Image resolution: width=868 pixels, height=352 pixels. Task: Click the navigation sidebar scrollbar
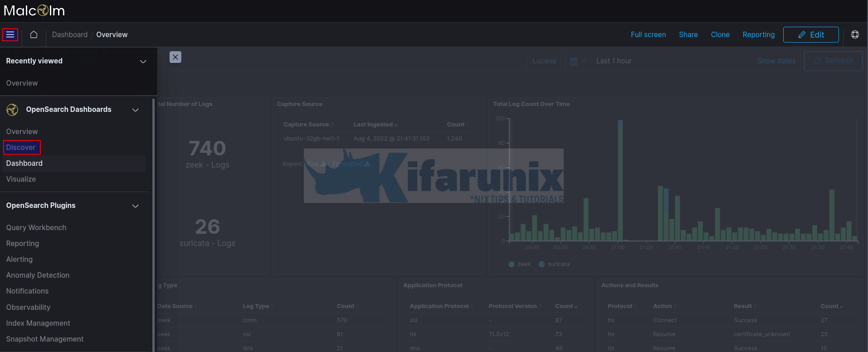pyautogui.click(x=153, y=224)
